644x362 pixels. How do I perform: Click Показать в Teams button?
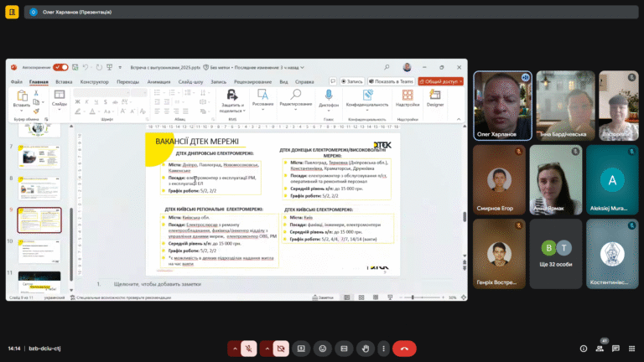click(x=391, y=81)
